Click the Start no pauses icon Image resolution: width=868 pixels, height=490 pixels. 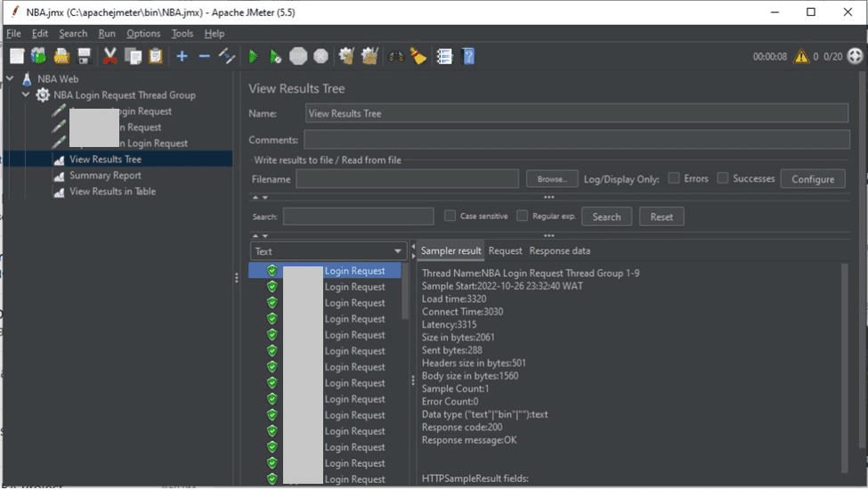pyautogui.click(x=276, y=56)
